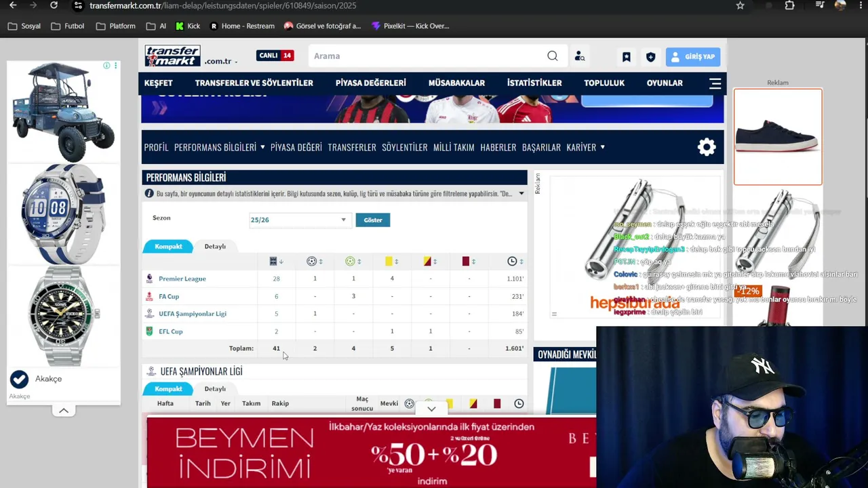The image size is (868, 488).
Task: Open the TOPLULUK menu
Action: (x=604, y=83)
